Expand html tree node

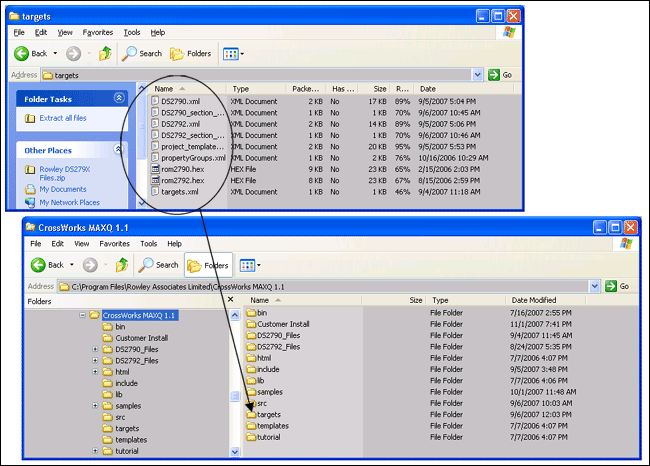pos(95,371)
